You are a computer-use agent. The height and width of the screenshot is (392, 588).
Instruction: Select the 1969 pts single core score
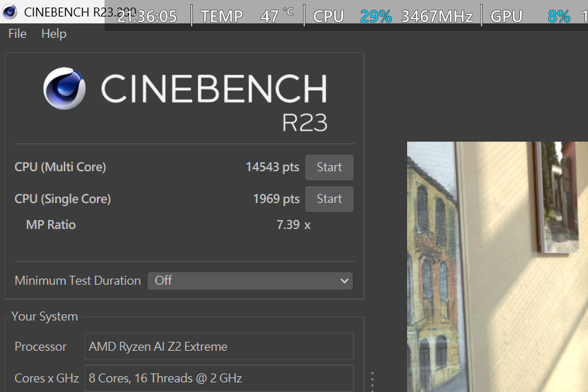point(276,199)
